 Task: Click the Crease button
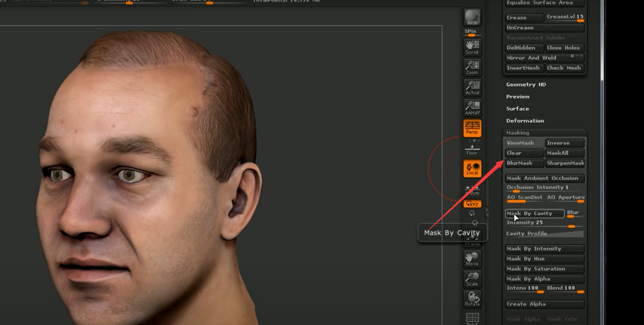tap(524, 18)
